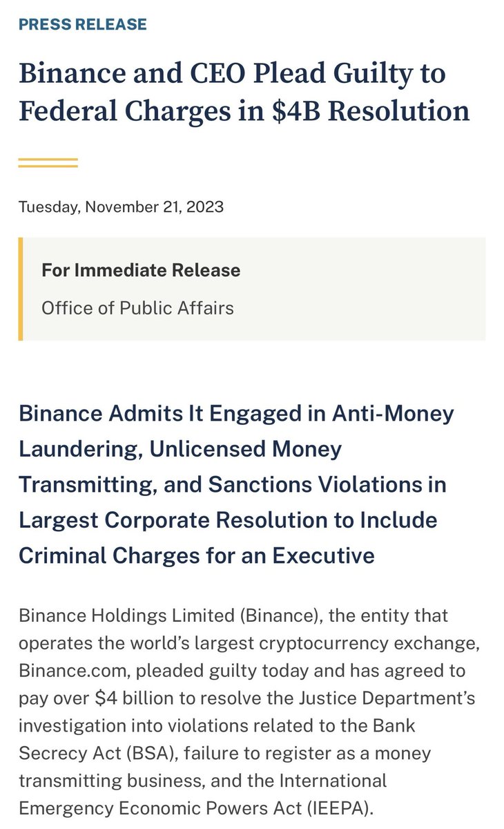Viewport: 504px width, 829px height.
Task: Click "Criminal Charges for an Executive" line
Action: (x=196, y=555)
